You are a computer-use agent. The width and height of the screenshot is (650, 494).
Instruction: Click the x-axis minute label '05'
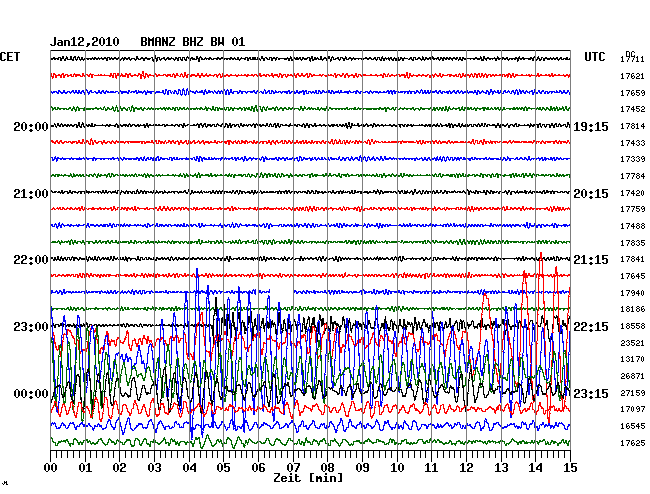pyautogui.click(x=223, y=468)
